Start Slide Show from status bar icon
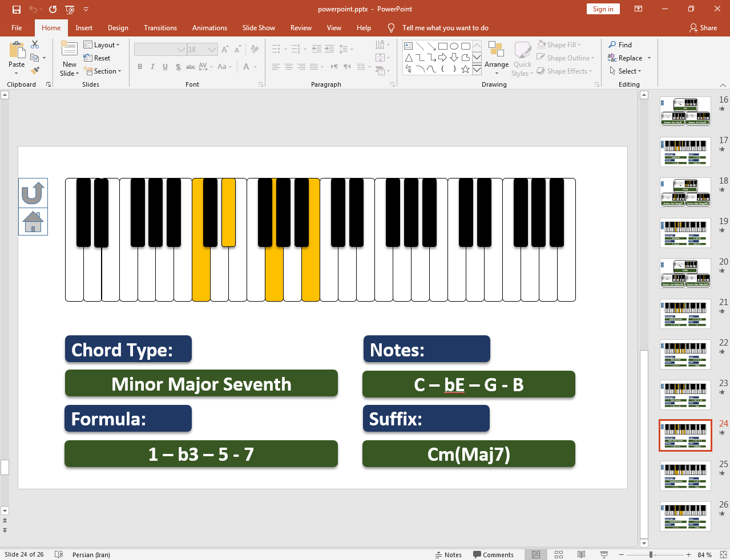This screenshot has height=560, width=730. (x=604, y=554)
